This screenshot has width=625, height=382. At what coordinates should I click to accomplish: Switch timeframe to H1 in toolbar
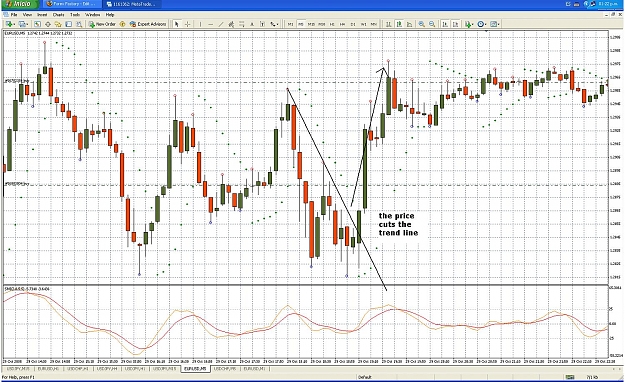(x=332, y=24)
